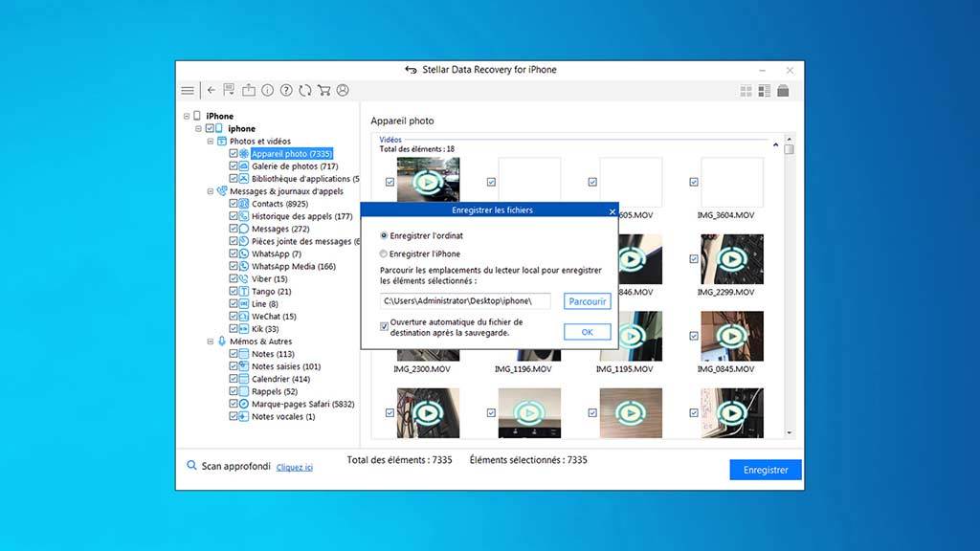Switch to the grid thumbnail view icon
The width and height of the screenshot is (980, 551).
(746, 91)
